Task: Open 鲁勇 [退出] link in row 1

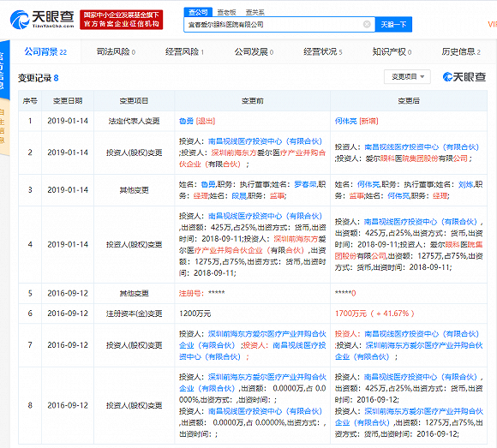Action: (x=197, y=121)
